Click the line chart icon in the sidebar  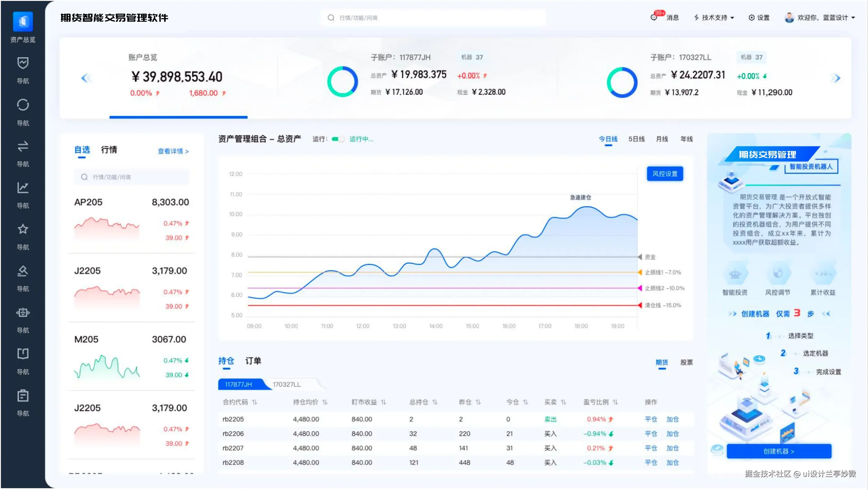[x=23, y=188]
